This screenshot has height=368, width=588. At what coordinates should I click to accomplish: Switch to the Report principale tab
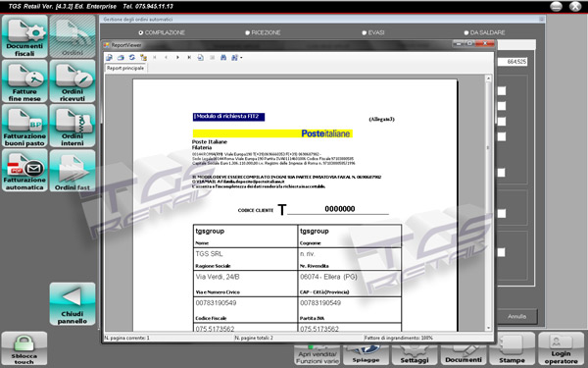pyautogui.click(x=125, y=68)
